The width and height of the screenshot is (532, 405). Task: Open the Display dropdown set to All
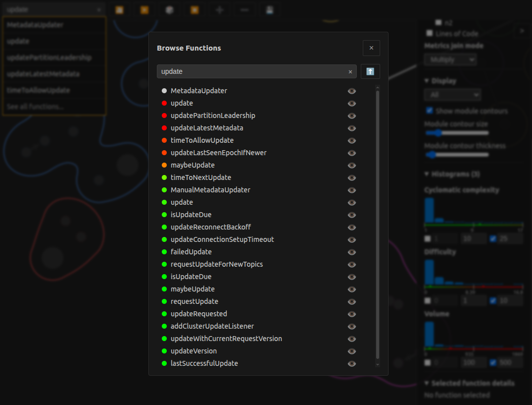click(453, 95)
